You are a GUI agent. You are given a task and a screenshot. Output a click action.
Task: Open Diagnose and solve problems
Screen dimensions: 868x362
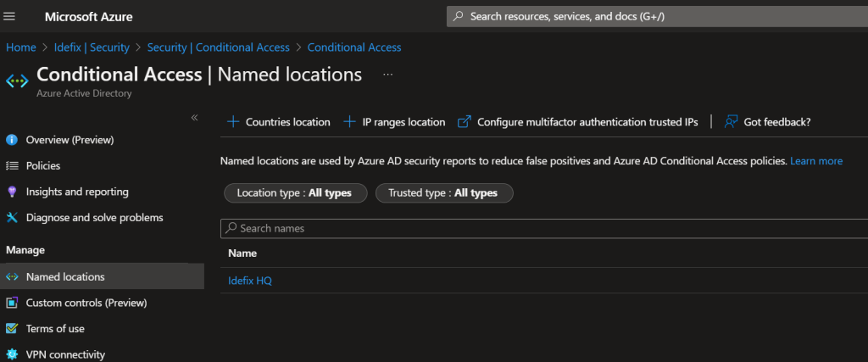pyautogui.click(x=95, y=218)
